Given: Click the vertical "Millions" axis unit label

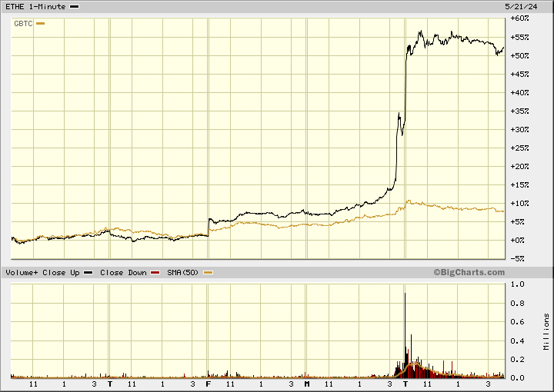Looking at the screenshot, I should pos(546,332).
